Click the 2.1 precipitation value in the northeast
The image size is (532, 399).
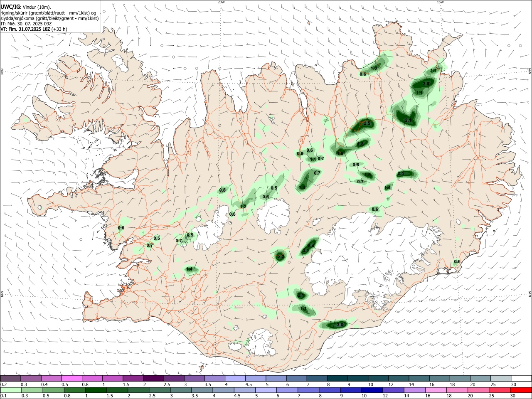[x=408, y=121]
